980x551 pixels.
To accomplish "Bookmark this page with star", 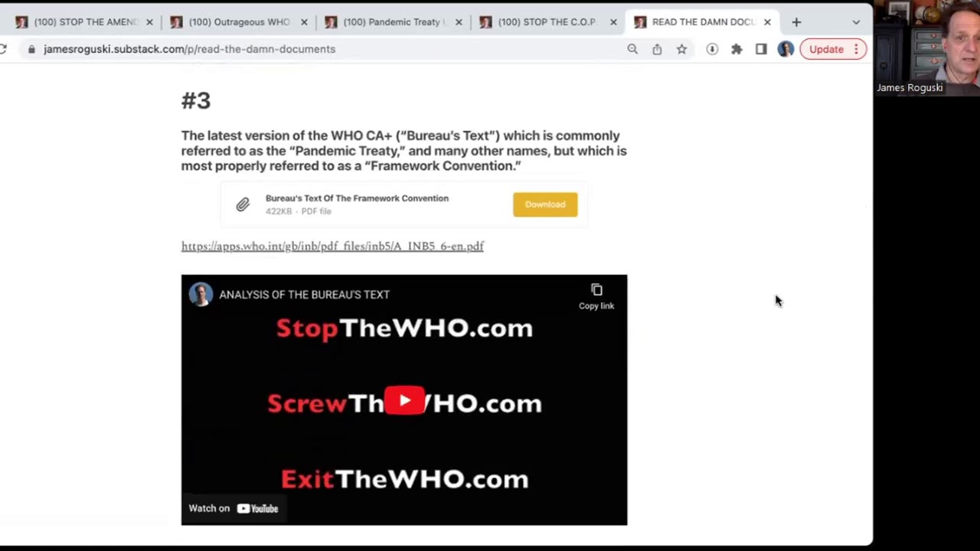I will [681, 49].
